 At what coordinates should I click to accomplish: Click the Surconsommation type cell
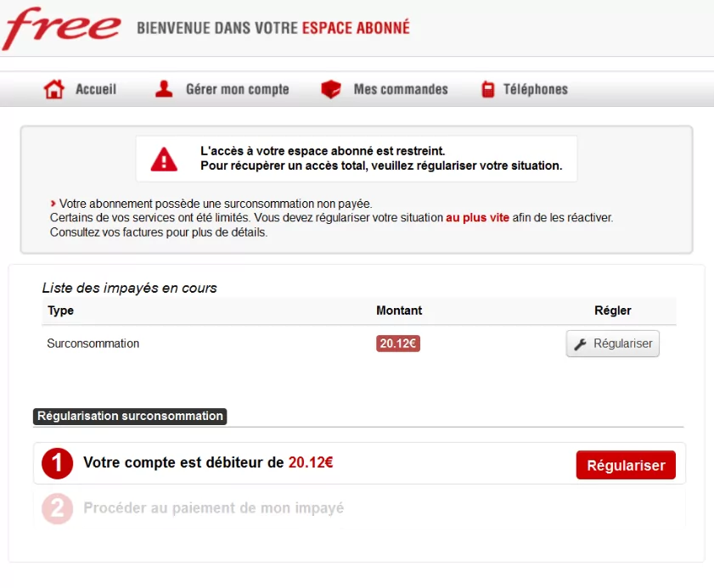coord(93,344)
